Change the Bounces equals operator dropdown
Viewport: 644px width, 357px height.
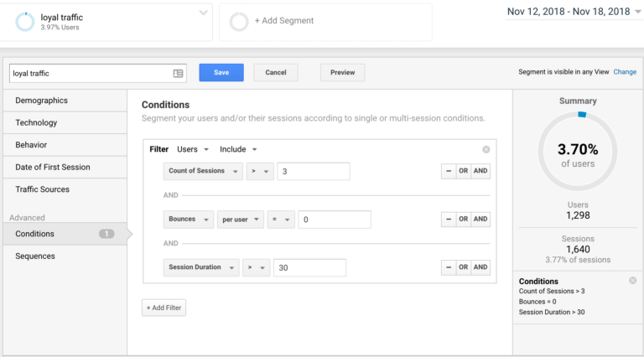pyautogui.click(x=281, y=219)
